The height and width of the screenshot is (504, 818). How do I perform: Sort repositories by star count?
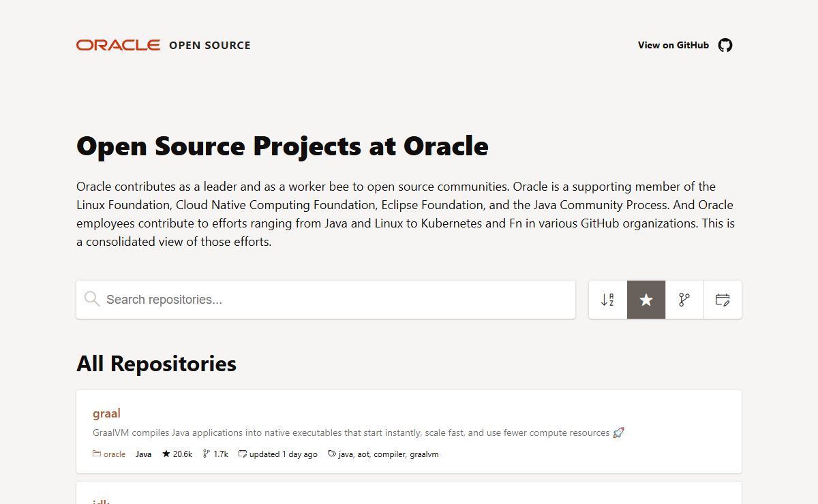coord(646,300)
